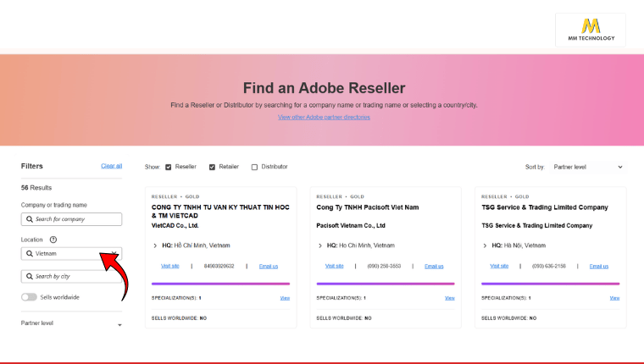
Task: View specializations of VietCAD card
Action: 285,298
